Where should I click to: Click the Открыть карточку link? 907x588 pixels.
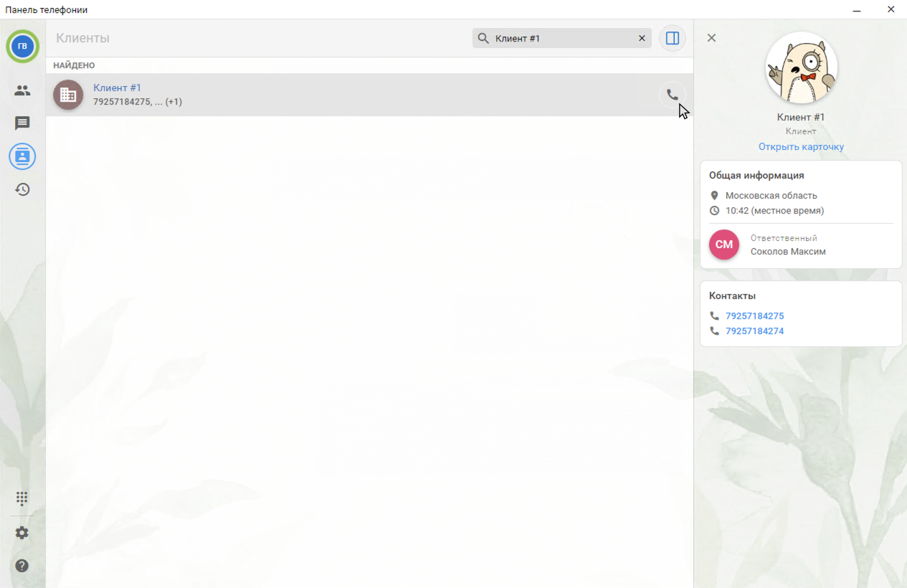coord(801,147)
